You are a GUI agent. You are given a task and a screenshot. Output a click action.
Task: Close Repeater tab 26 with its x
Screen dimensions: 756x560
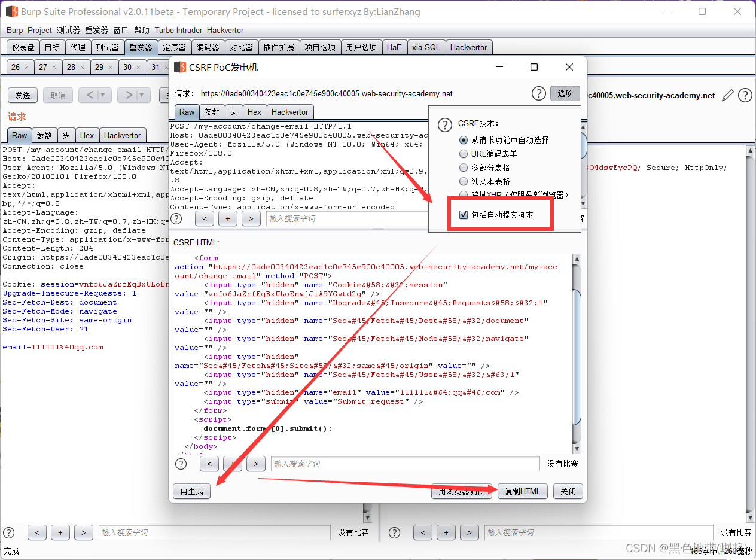[27, 68]
